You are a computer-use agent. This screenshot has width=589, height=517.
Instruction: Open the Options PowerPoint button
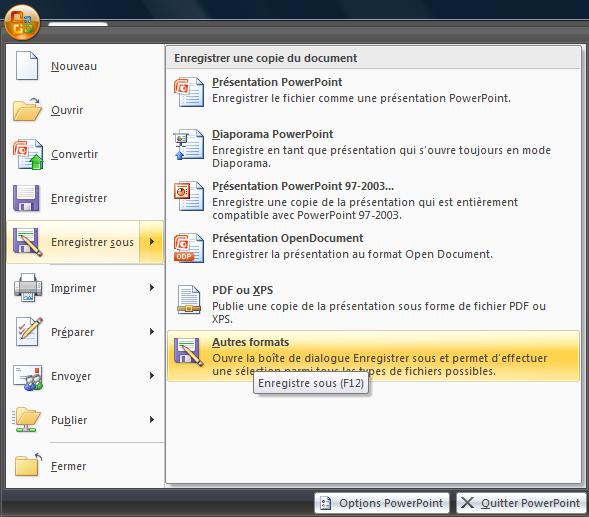382,503
